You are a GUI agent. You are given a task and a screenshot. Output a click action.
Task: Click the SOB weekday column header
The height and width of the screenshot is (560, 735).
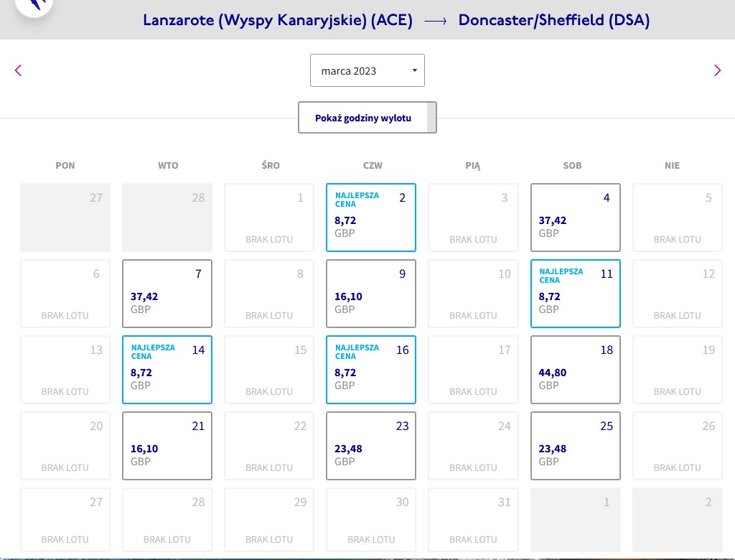click(572, 166)
